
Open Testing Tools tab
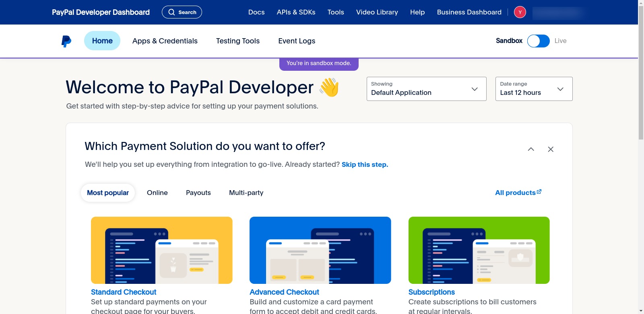(238, 41)
